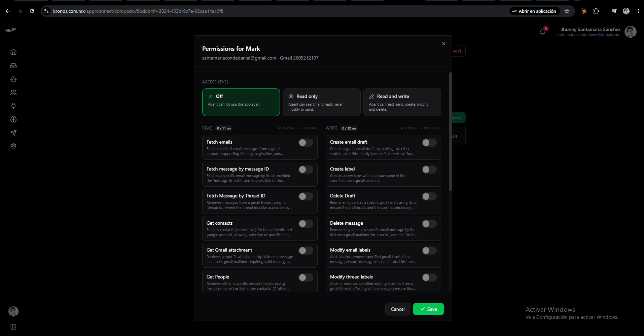This screenshot has height=336, width=644.
Task: Open the browser extensions puzzle icon
Action: click(x=596, y=11)
